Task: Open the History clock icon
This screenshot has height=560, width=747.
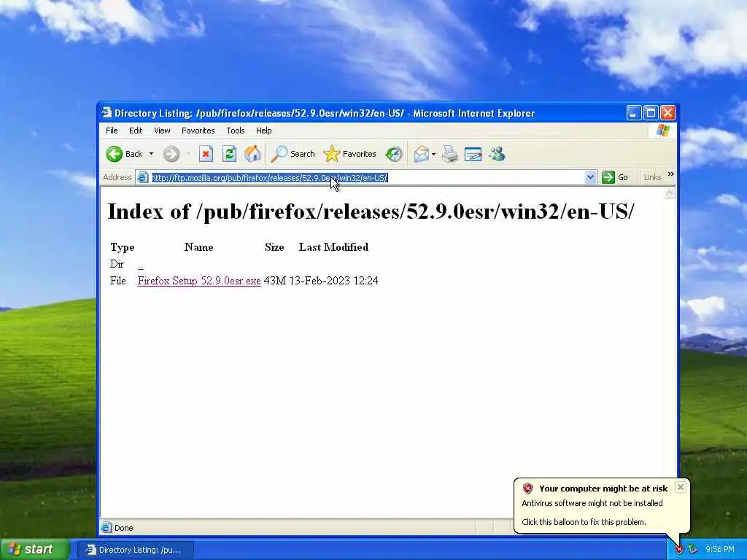Action: (394, 154)
